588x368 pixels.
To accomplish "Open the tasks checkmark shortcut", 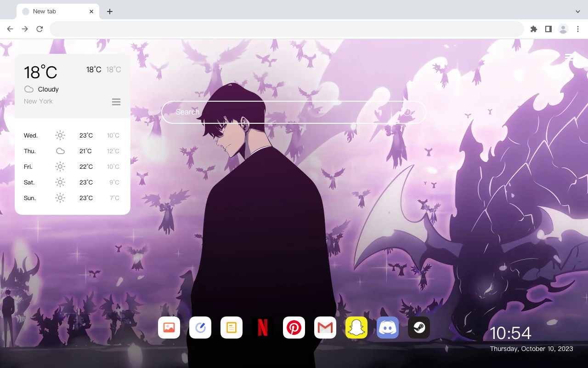I will tap(200, 328).
